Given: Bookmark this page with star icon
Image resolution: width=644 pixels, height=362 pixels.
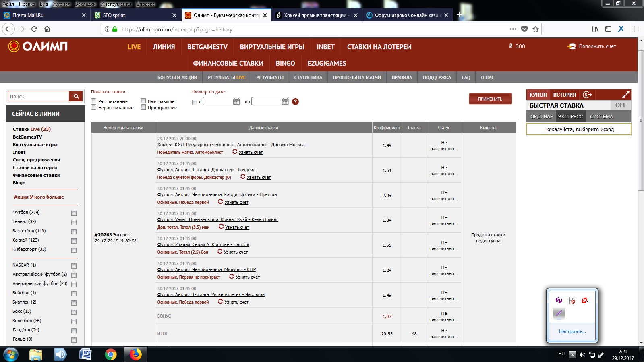Looking at the screenshot, I should tap(535, 29).
